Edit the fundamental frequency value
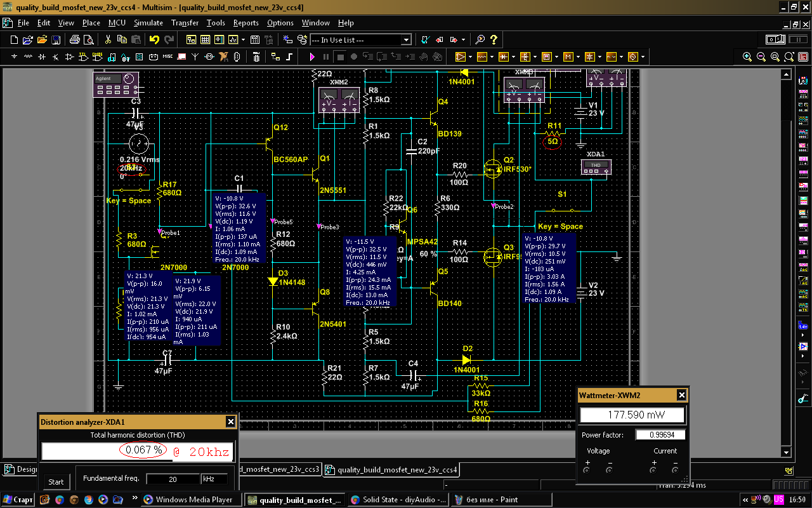The height and width of the screenshot is (508, 812). 173,479
